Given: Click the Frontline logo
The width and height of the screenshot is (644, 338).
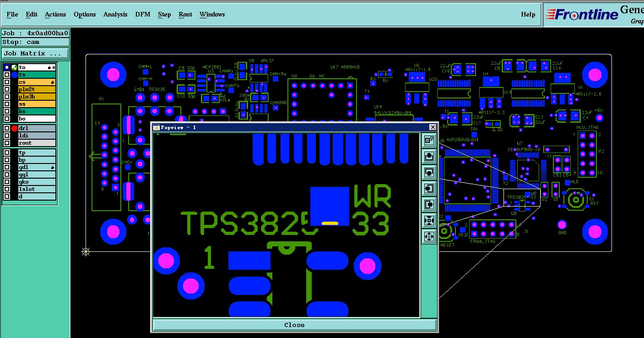Looking at the screenshot, I should pyautogui.click(x=582, y=15).
